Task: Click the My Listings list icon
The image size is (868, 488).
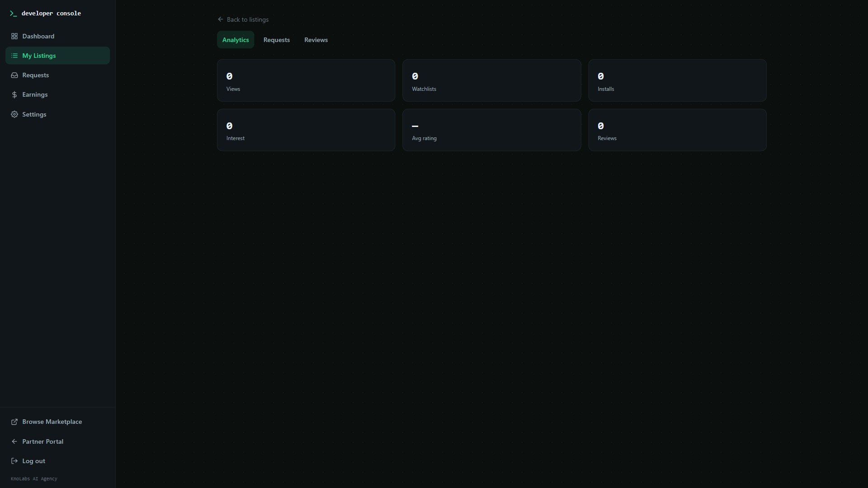Action: 14,56
